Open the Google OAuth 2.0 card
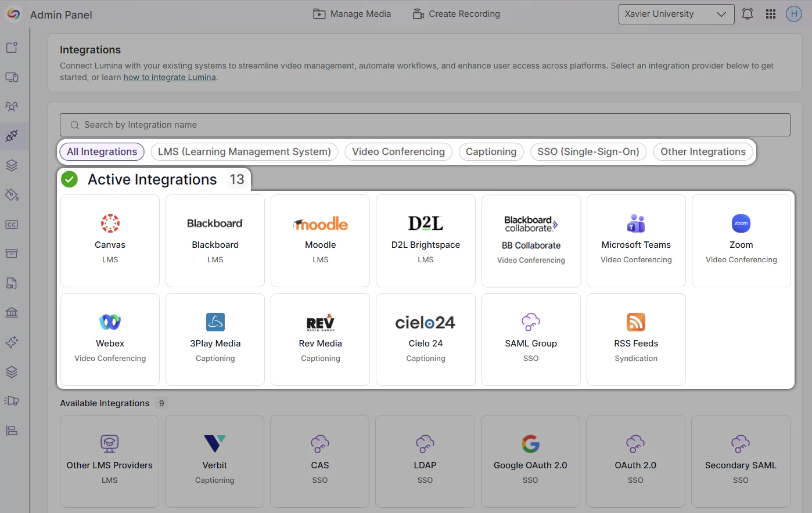Viewport: 812px width, 513px height. click(530, 461)
